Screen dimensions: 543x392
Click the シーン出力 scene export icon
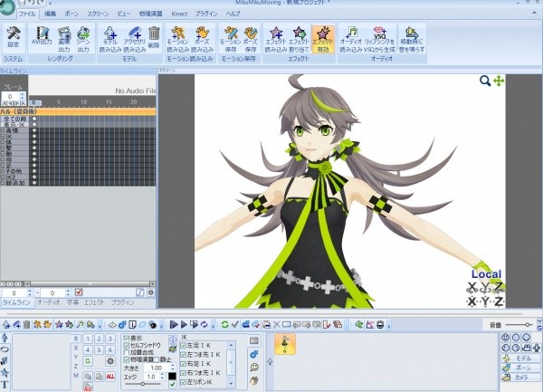(83, 39)
